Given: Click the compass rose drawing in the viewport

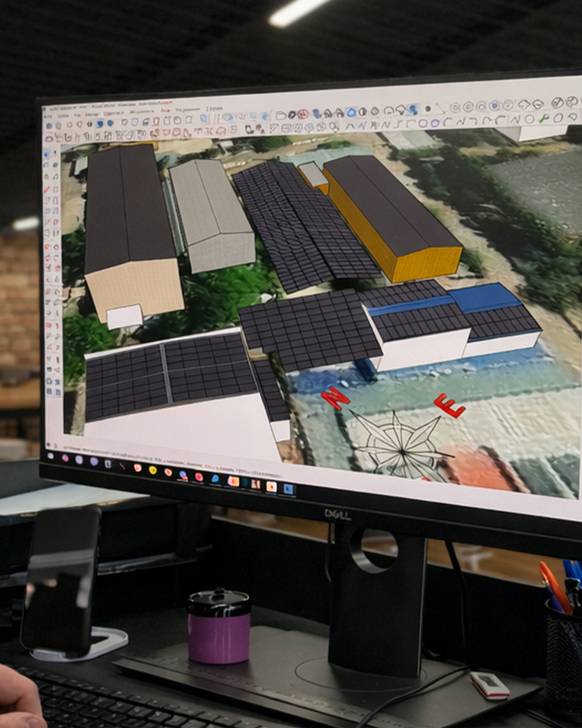Looking at the screenshot, I should coord(401,446).
